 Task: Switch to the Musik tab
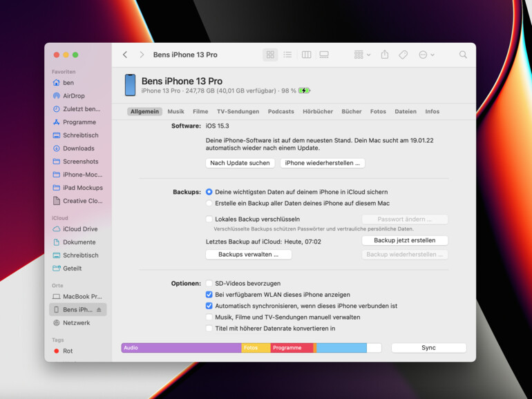[x=175, y=112]
